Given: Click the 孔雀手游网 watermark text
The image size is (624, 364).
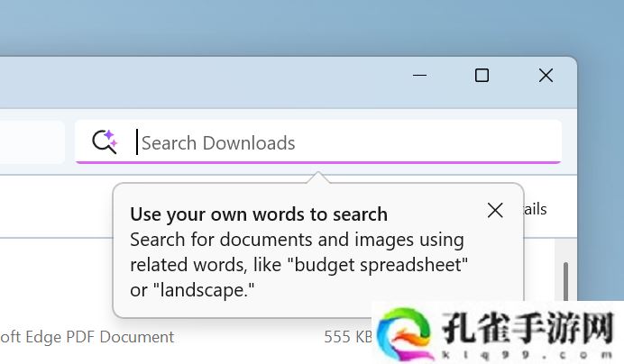Looking at the screenshot, I should 526,326.
